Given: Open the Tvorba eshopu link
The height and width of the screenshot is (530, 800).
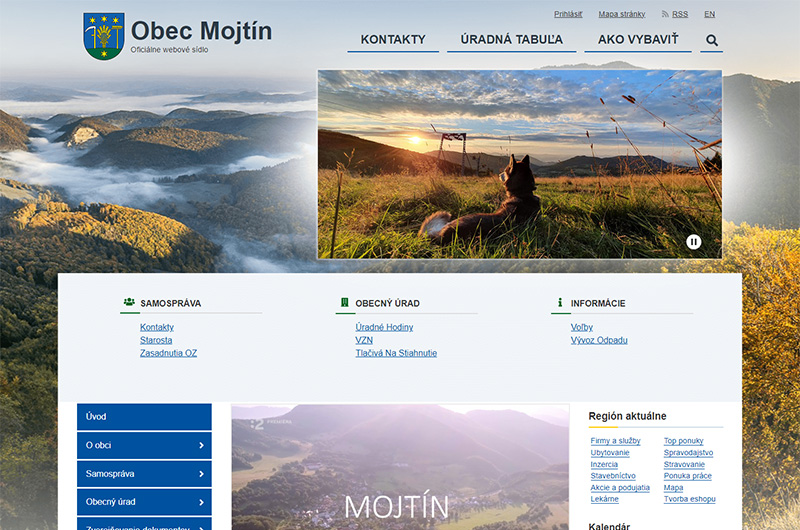Looking at the screenshot, I should [x=690, y=499].
